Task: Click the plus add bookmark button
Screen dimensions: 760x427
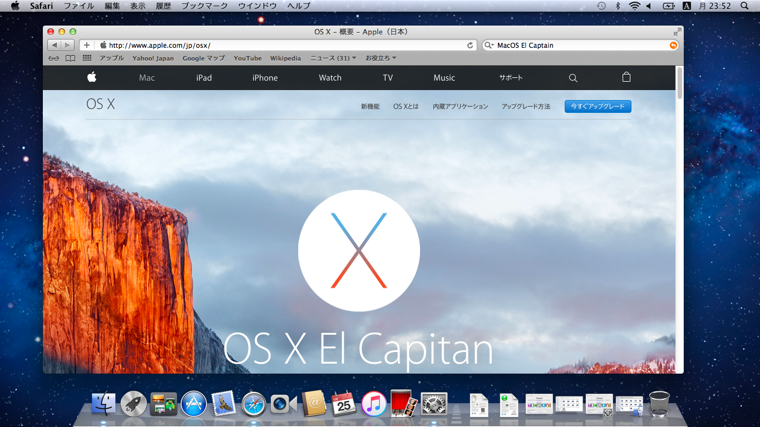Action: tap(86, 45)
